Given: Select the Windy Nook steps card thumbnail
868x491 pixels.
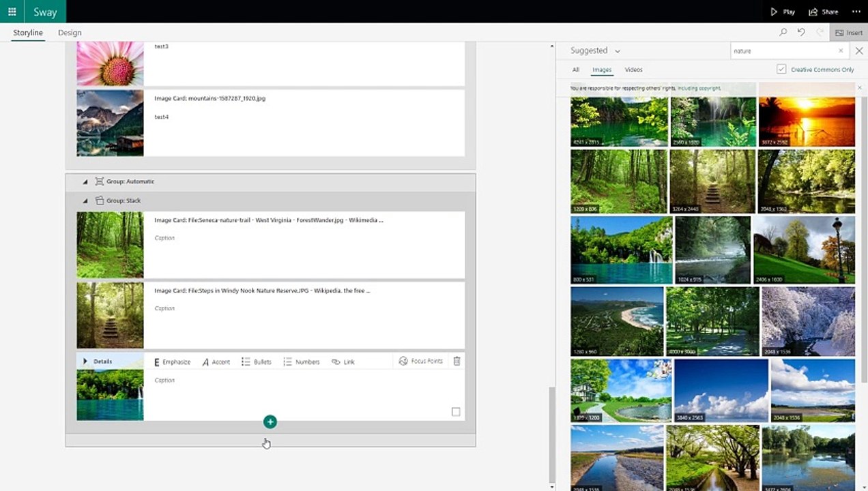Looking at the screenshot, I should [x=110, y=315].
